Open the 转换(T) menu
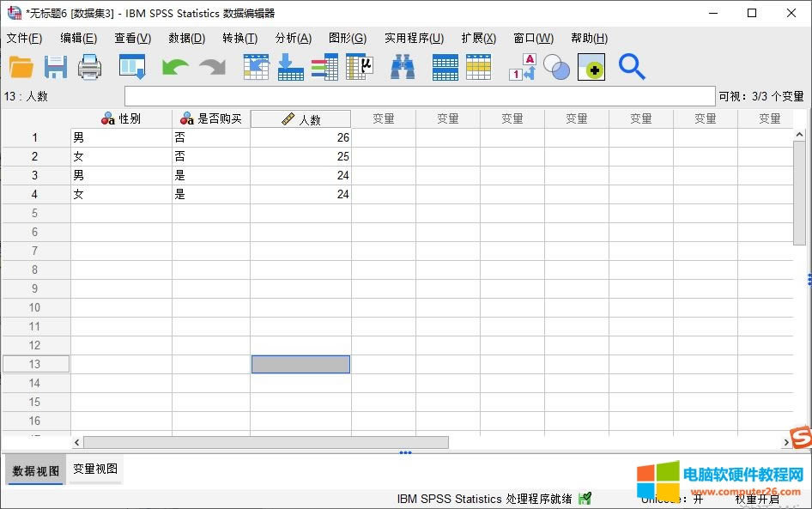Image resolution: width=812 pixels, height=509 pixels. pos(239,39)
